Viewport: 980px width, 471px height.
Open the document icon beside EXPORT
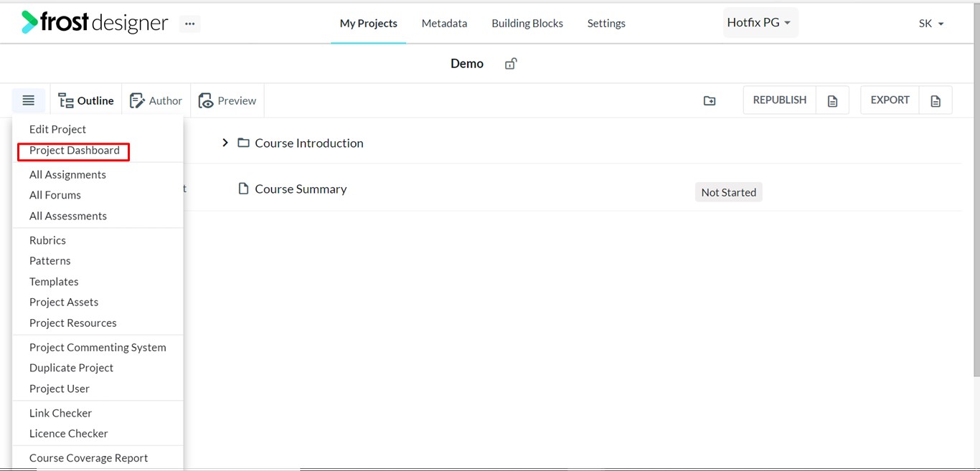(x=936, y=101)
